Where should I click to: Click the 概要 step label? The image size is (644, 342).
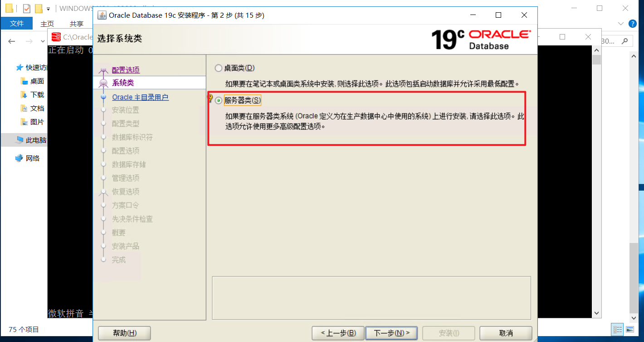click(x=119, y=233)
